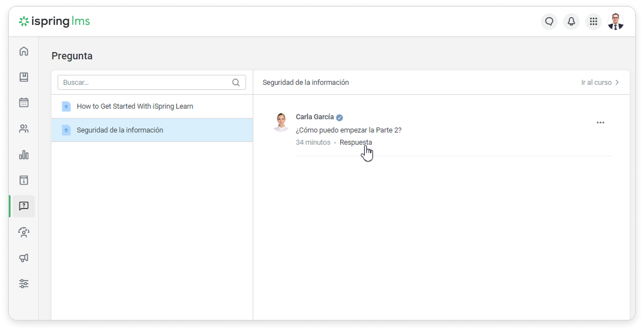
Task: Open the calendar icon in sidebar
Action: click(x=24, y=103)
